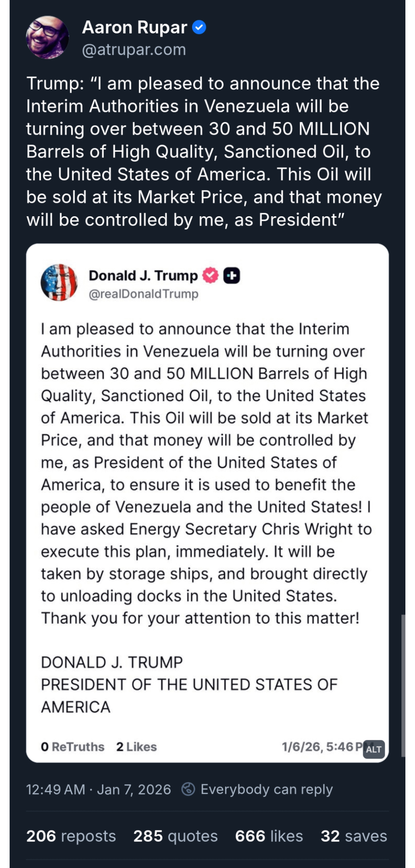Tap the post text quoting Trump
The width and height of the screenshot is (415, 868).
pos(204,151)
